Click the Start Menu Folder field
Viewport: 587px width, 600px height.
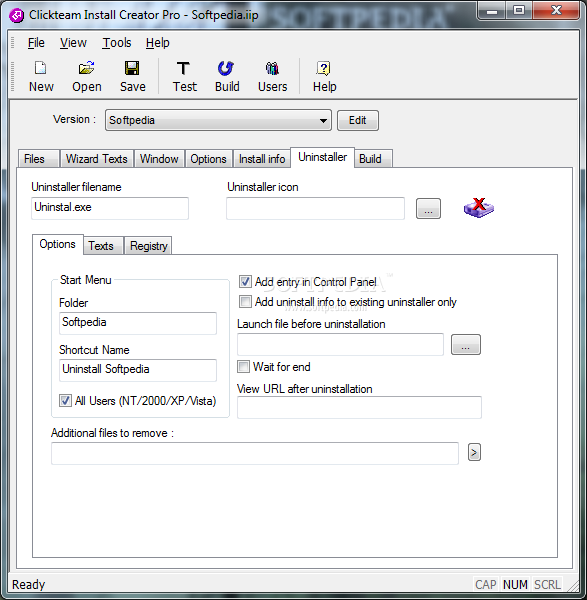[138, 323]
